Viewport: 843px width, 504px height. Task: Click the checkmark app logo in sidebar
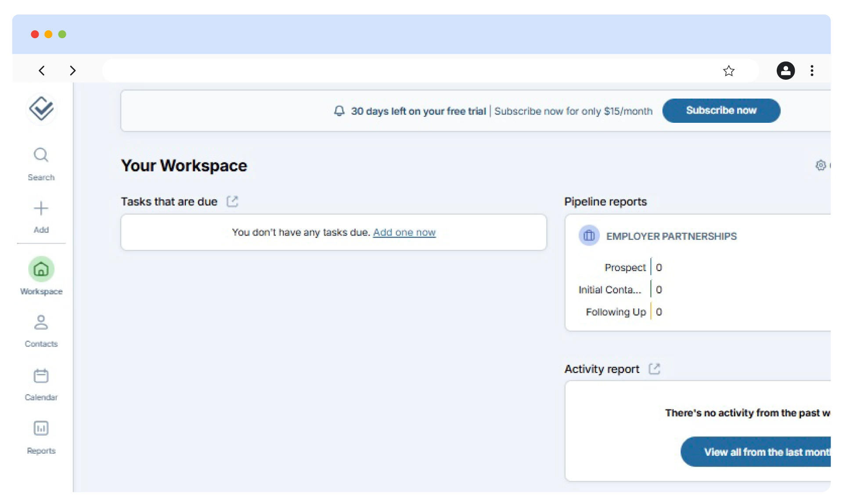pyautogui.click(x=41, y=108)
